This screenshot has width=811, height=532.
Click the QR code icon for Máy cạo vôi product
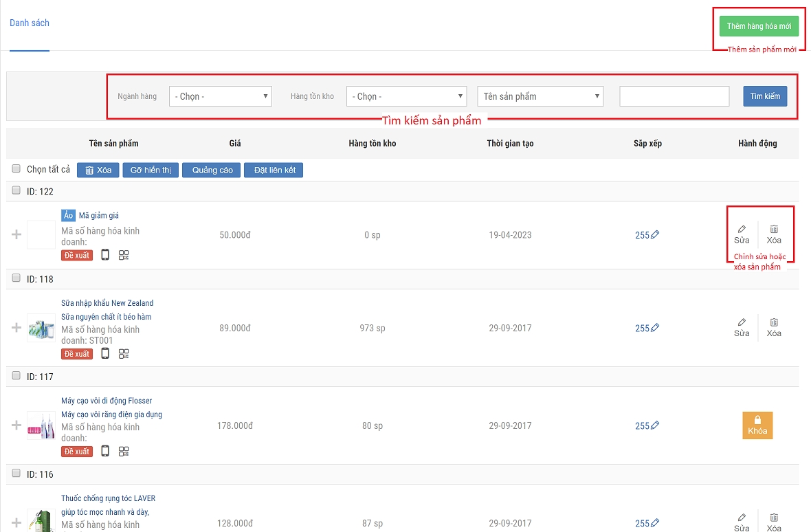[124, 452]
